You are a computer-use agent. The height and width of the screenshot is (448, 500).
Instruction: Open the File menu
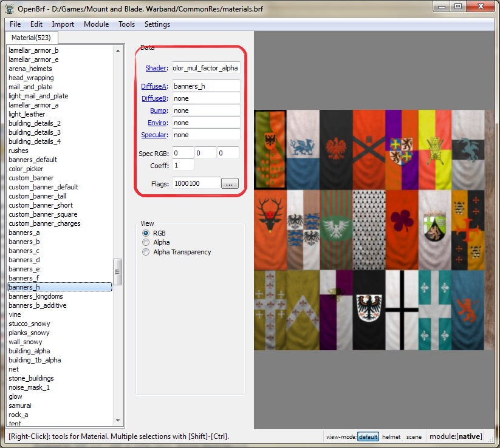tap(15, 24)
